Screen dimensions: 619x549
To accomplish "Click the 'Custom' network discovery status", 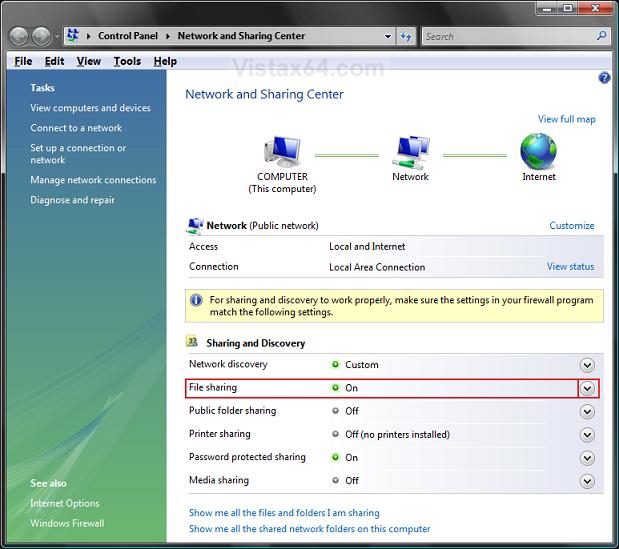I will [x=362, y=365].
